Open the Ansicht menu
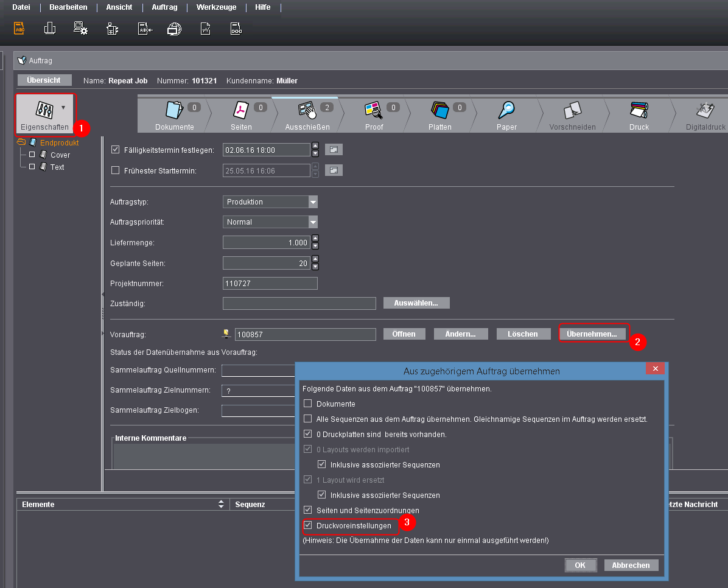 tap(119, 7)
